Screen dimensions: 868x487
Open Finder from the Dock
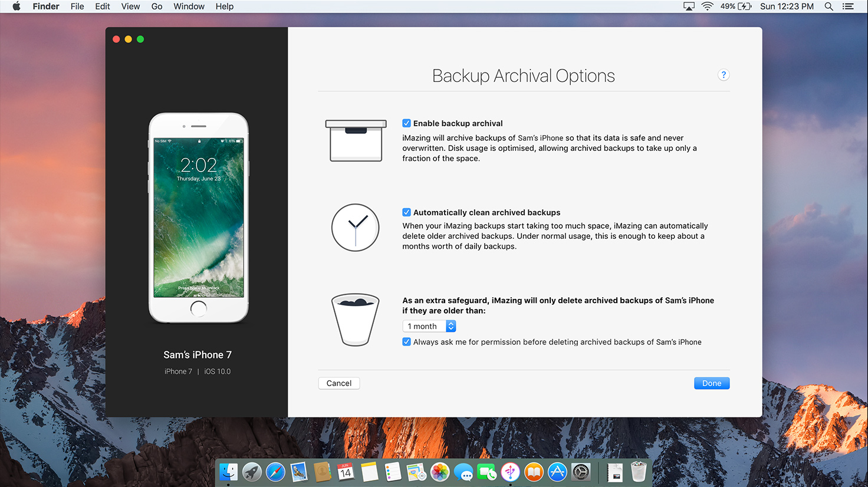(228, 472)
